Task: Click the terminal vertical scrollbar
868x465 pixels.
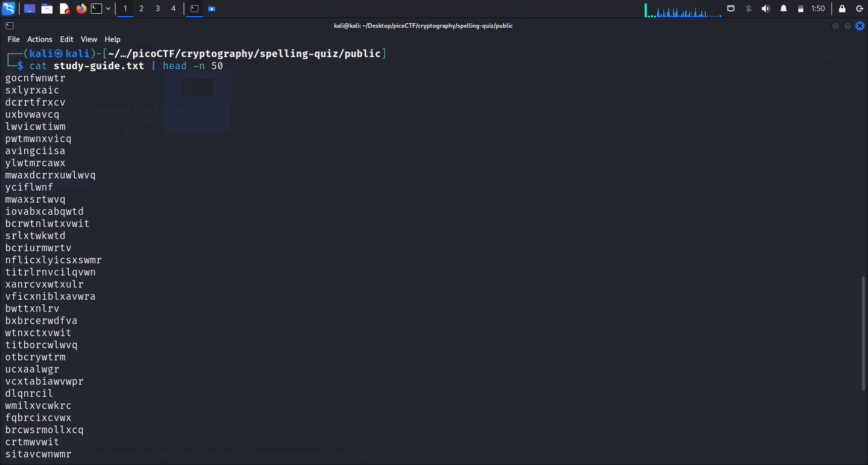Action: 863,334
